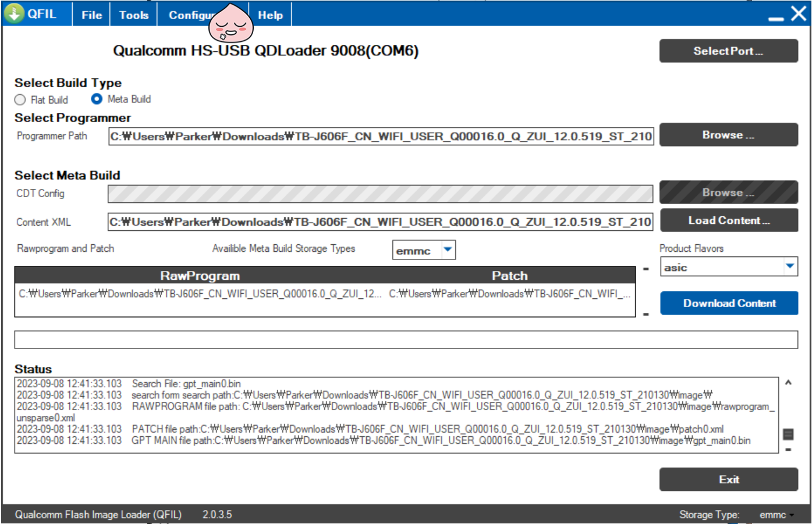
Task: Click the Exit button
Action: pyautogui.click(x=728, y=479)
